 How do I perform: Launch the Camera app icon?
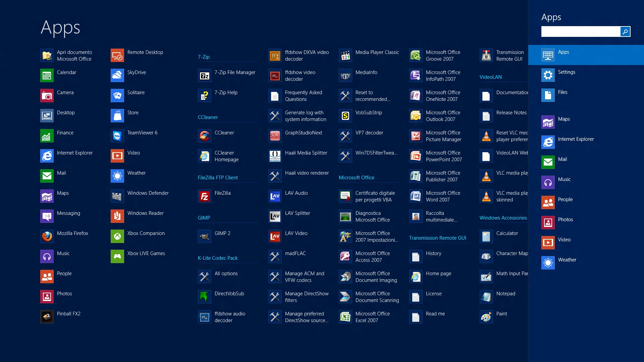(47, 96)
